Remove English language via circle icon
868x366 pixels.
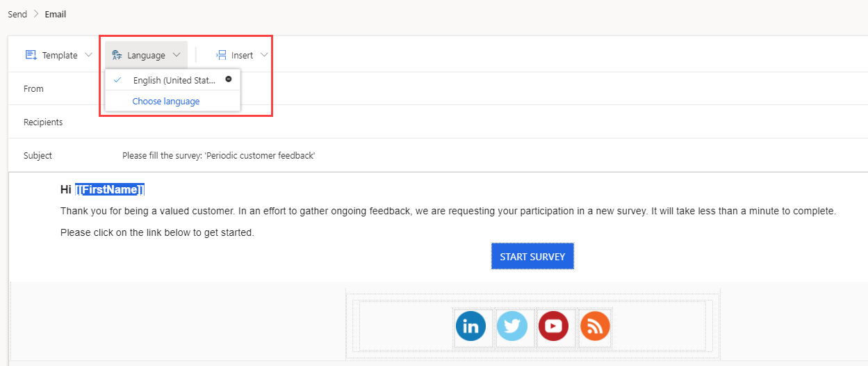point(228,79)
